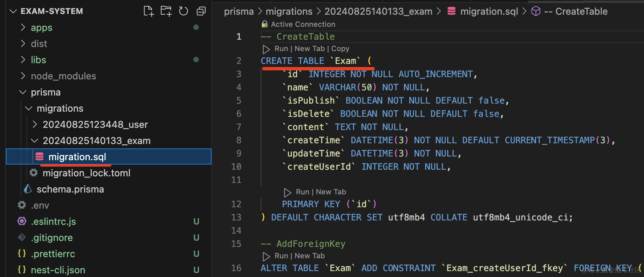This screenshot has width=644, height=277.
Task: Click Copy above the CREATE TABLE statement
Action: pyautogui.click(x=340, y=49)
